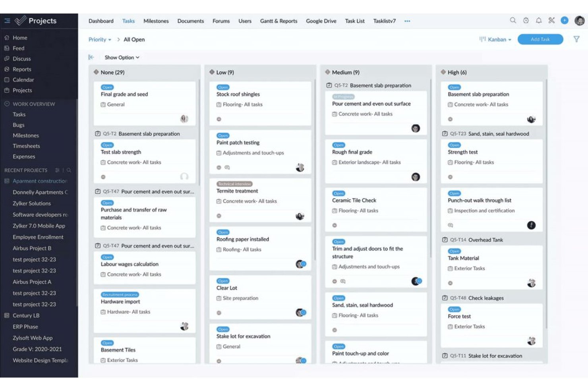Open the Google Drive tab
This screenshot has width=588, height=392.
tap(321, 21)
